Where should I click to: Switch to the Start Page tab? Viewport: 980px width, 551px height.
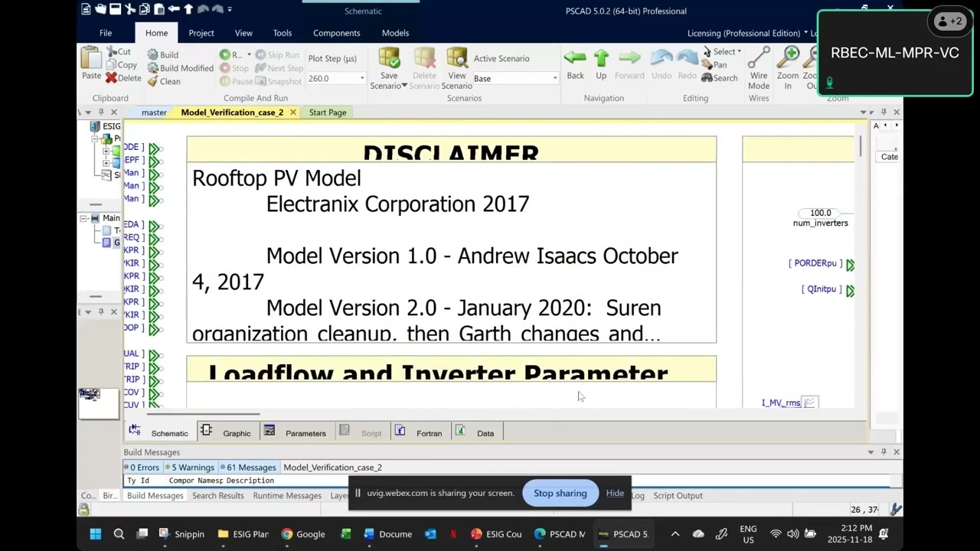pyautogui.click(x=328, y=112)
